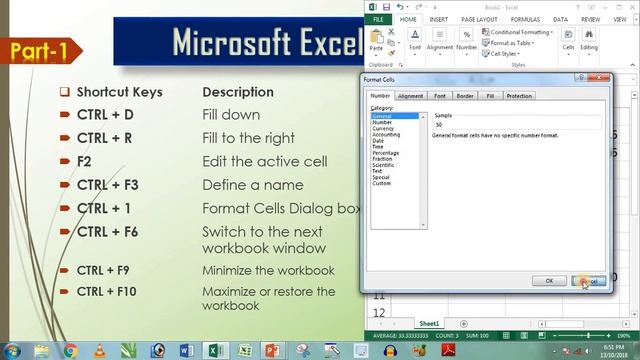Switch to Normal view in status bar
The width and height of the screenshot is (640, 360).
pos(506,336)
